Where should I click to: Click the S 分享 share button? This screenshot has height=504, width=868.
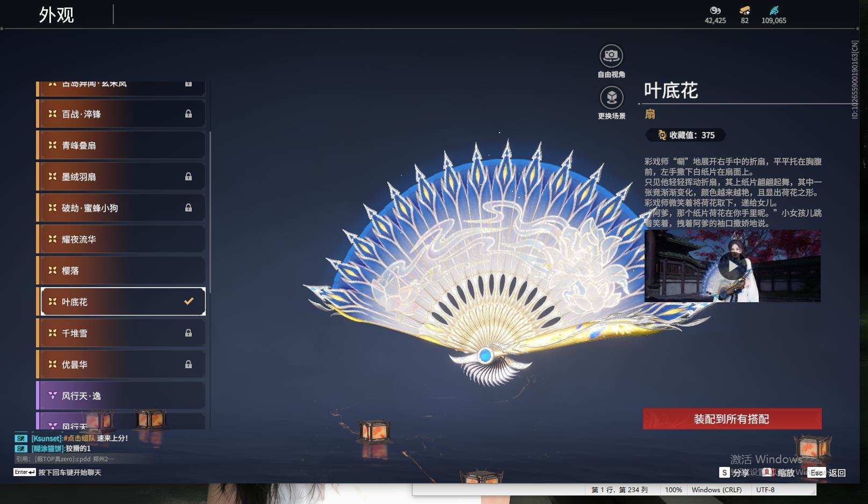pos(734,472)
